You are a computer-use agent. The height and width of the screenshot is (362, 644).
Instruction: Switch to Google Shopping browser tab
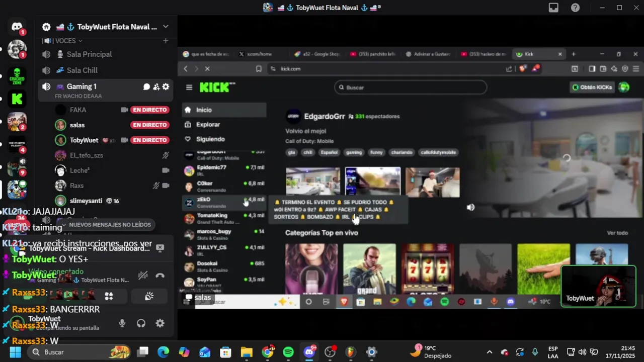318,54
